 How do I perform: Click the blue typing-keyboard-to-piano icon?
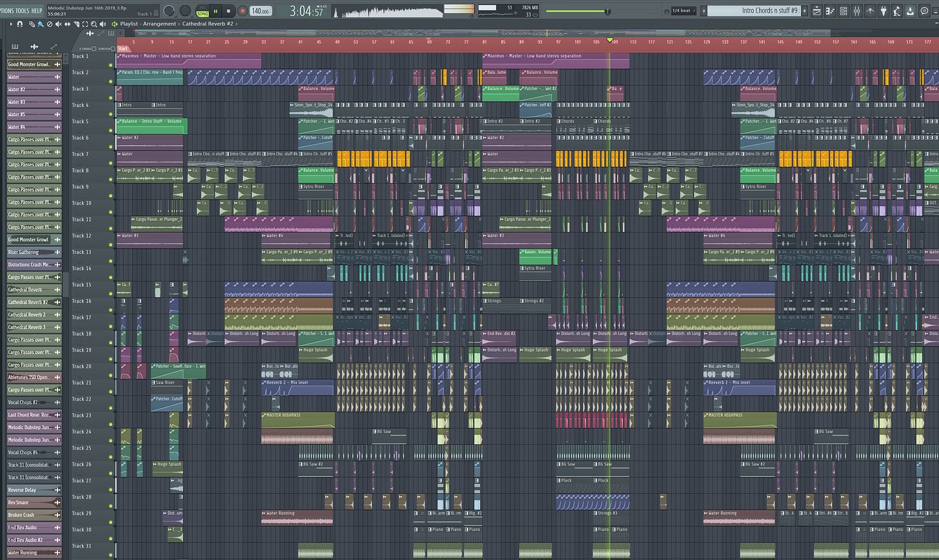pos(40,24)
